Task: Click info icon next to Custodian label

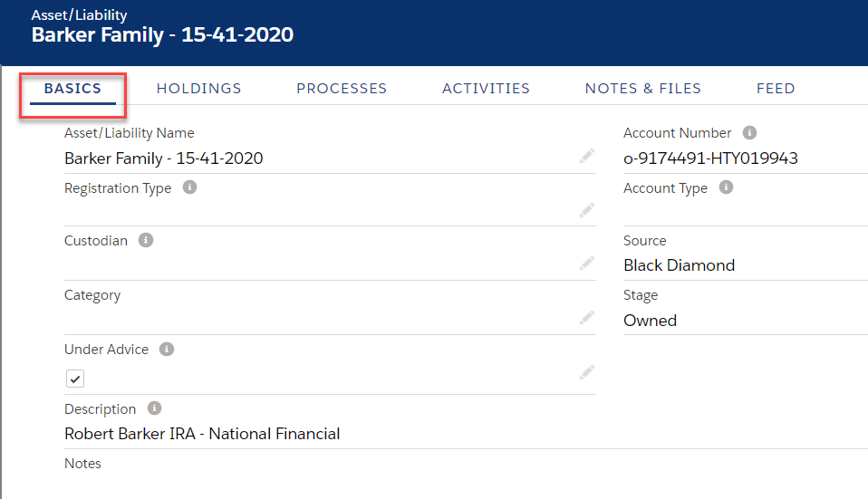Action: tap(146, 241)
